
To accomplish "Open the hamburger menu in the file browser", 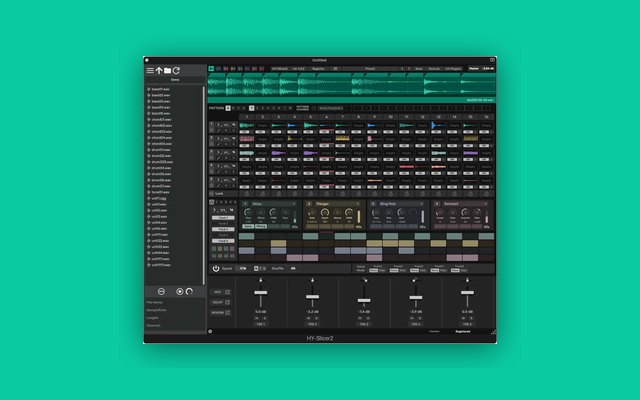I will coord(150,71).
